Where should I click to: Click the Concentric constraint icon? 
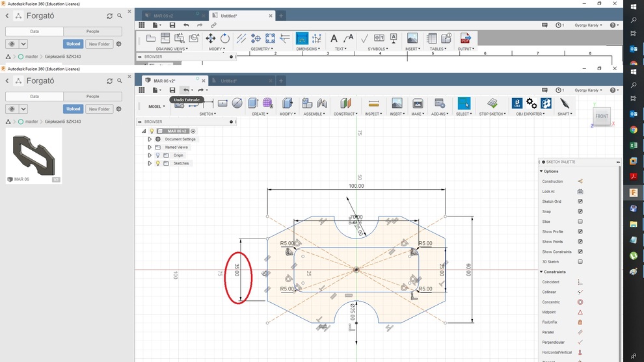coord(580,302)
